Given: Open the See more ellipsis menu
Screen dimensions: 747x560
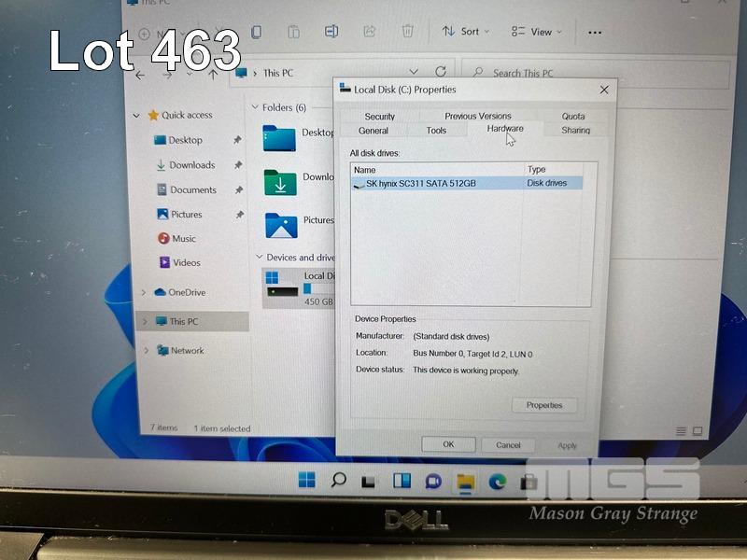Looking at the screenshot, I should coord(595,32).
